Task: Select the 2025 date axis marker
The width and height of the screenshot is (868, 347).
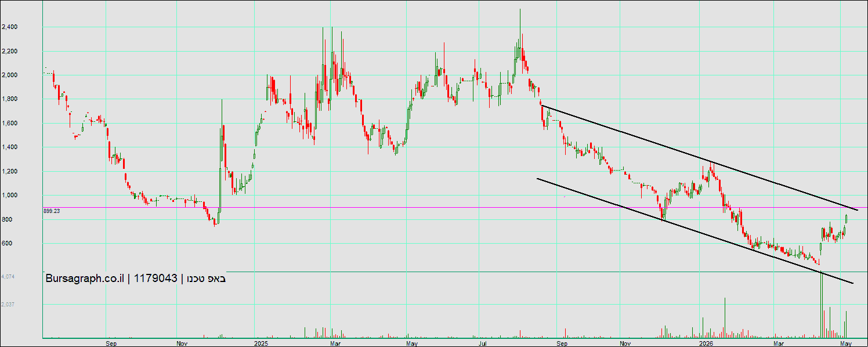Action: click(x=261, y=344)
